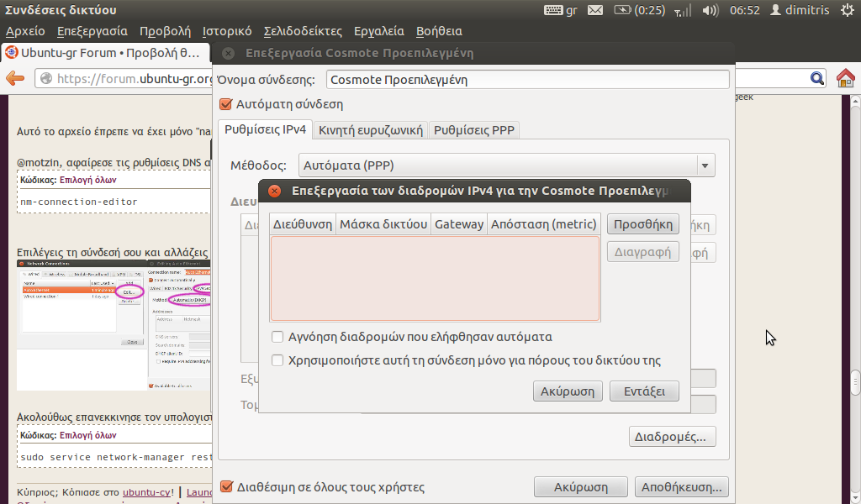Click the search magnifier icon
861x504 pixels.
point(817,78)
